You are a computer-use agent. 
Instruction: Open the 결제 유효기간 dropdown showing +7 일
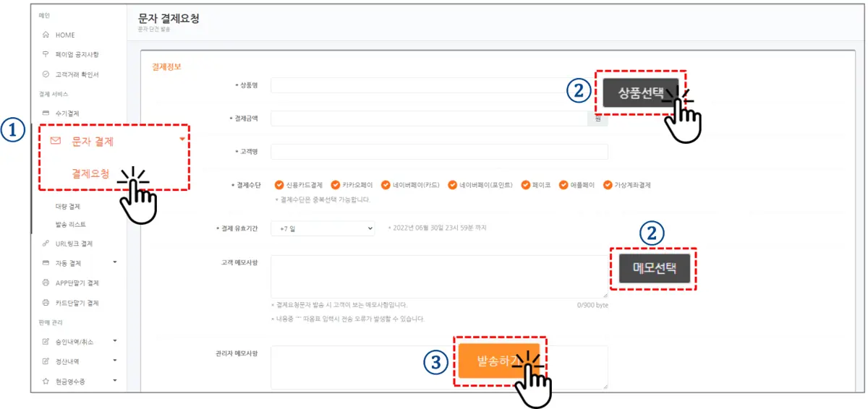point(323,228)
